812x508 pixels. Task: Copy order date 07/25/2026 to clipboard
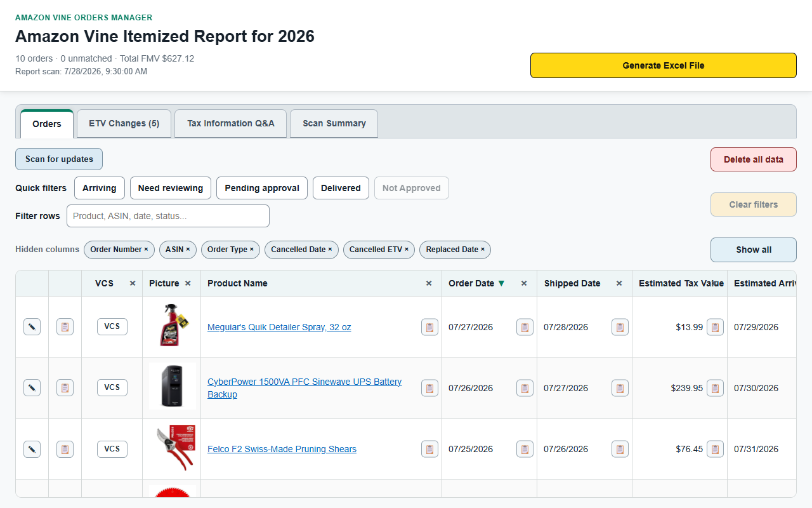tap(525, 449)
